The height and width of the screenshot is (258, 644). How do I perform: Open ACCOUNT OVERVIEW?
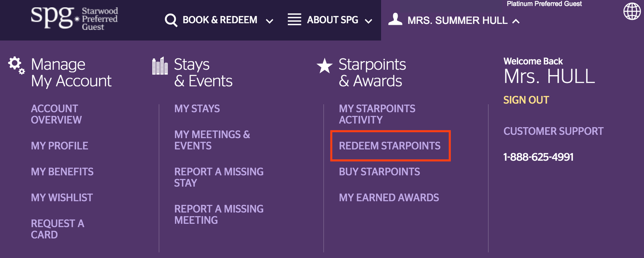[x=56, y=114]
